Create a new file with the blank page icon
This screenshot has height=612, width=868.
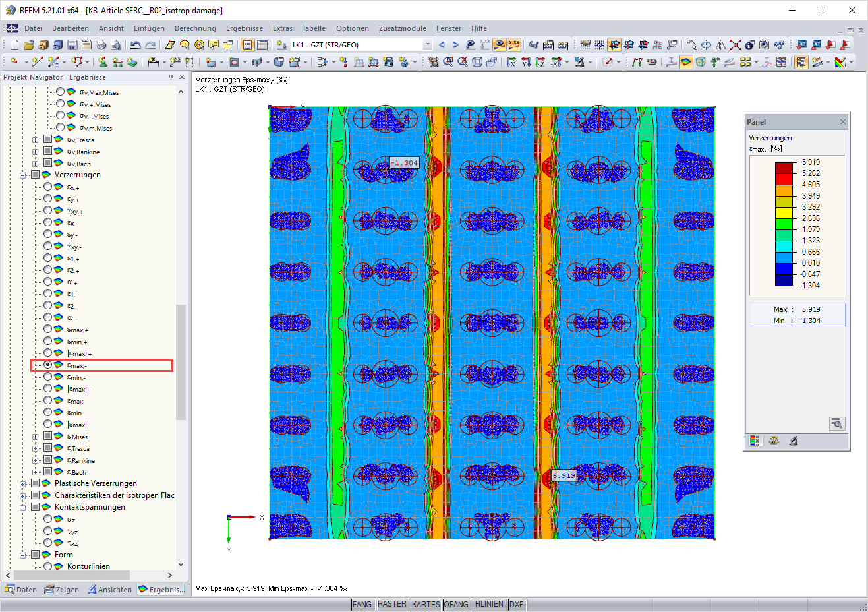point(14,45)
